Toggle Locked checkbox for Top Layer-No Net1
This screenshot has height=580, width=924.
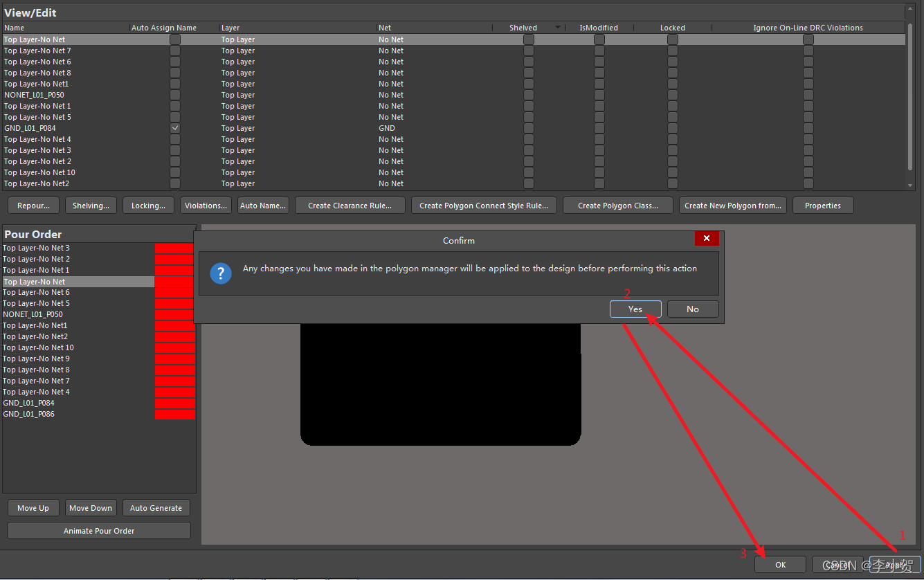click(x=673, y=84)
